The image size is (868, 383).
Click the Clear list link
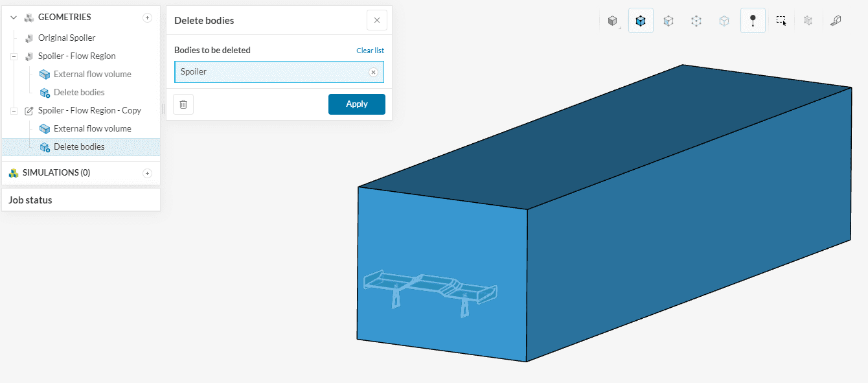(370, 51)
